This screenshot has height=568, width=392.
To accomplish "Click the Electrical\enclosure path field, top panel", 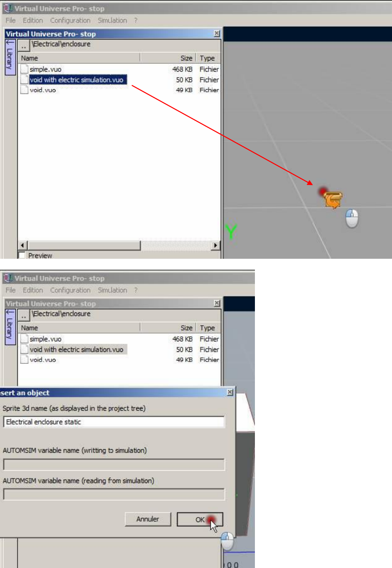I will click(x=125, y=45).
